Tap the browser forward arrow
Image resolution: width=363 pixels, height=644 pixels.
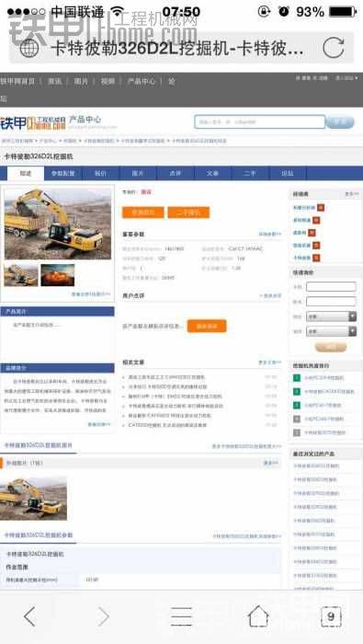[x=103, y=616]
